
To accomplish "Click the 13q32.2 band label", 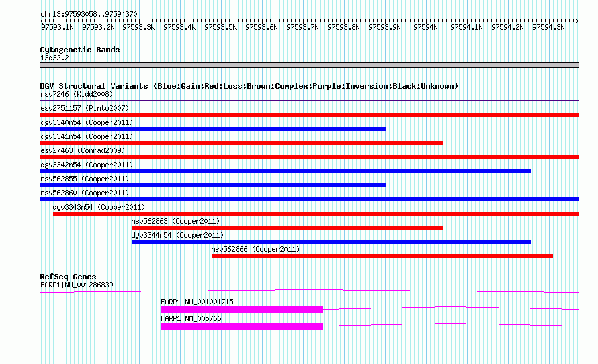I will [54, 58].
